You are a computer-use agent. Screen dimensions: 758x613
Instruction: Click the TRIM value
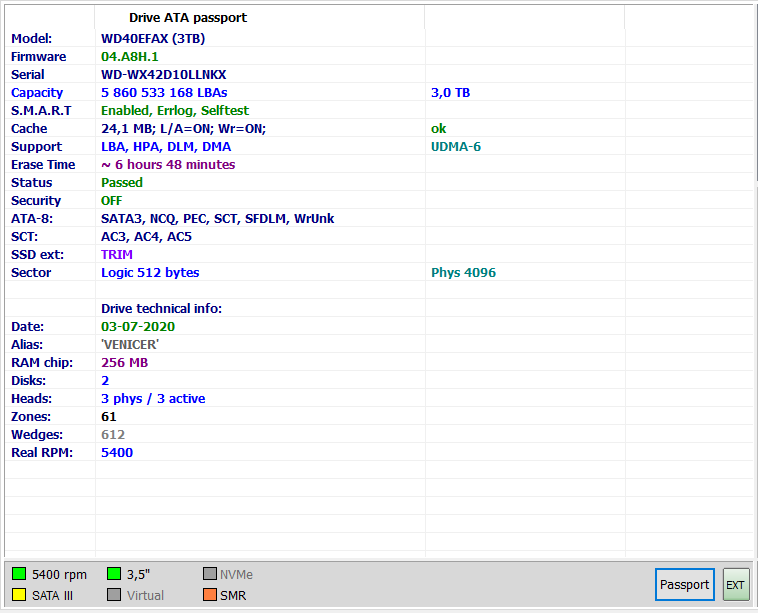coord(117,254)
